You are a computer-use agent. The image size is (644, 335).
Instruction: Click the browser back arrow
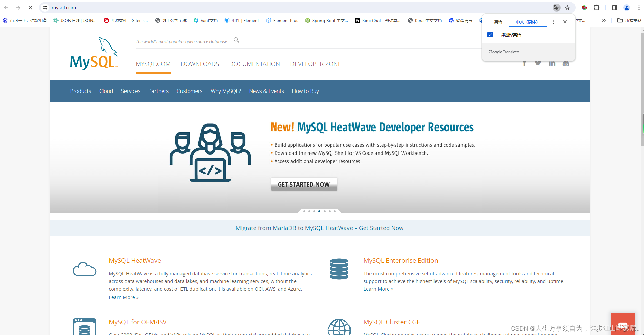pos(6,8)
